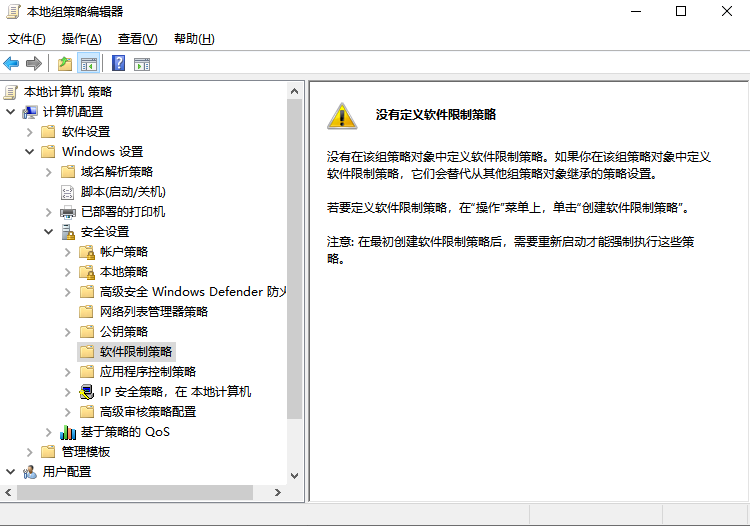750x526 pixels.
Task: Select 脚本(启动/关机) label
Action: 123,192
